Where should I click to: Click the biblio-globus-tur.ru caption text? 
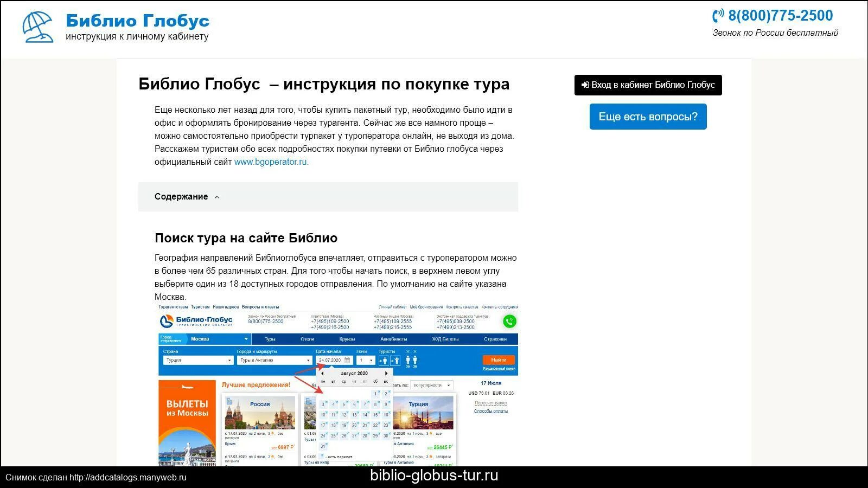(434, 476)
